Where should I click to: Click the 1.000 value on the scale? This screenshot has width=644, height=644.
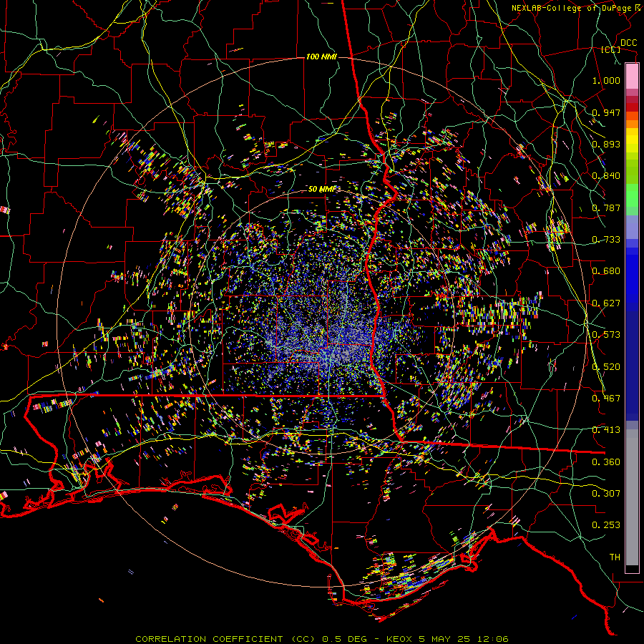606,80
